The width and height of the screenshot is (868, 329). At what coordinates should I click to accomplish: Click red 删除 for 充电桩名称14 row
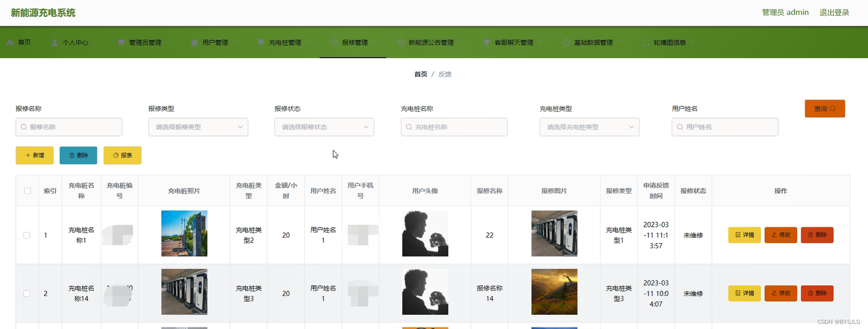point(817,293)
